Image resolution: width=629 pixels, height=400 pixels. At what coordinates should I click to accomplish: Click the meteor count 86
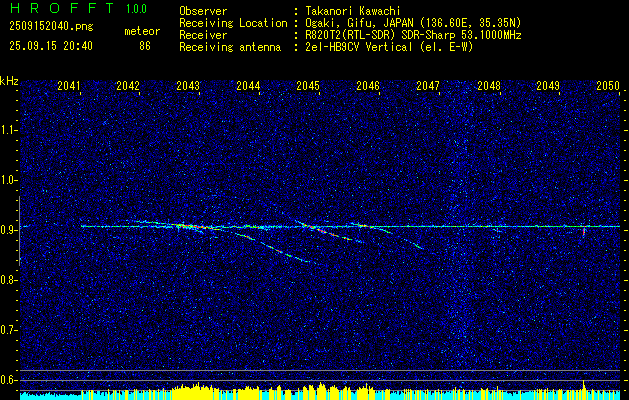click(145, 46)
